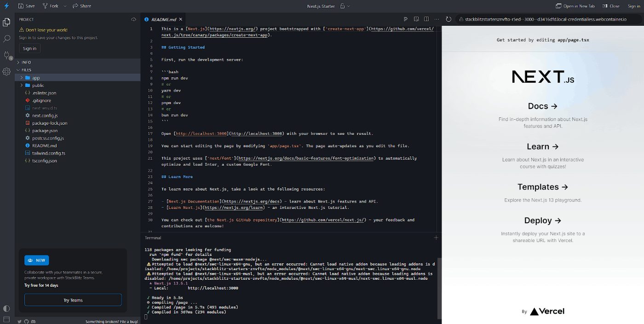Expand the public folder
This screenshot has height=324, width=644.
coord(78,85)
